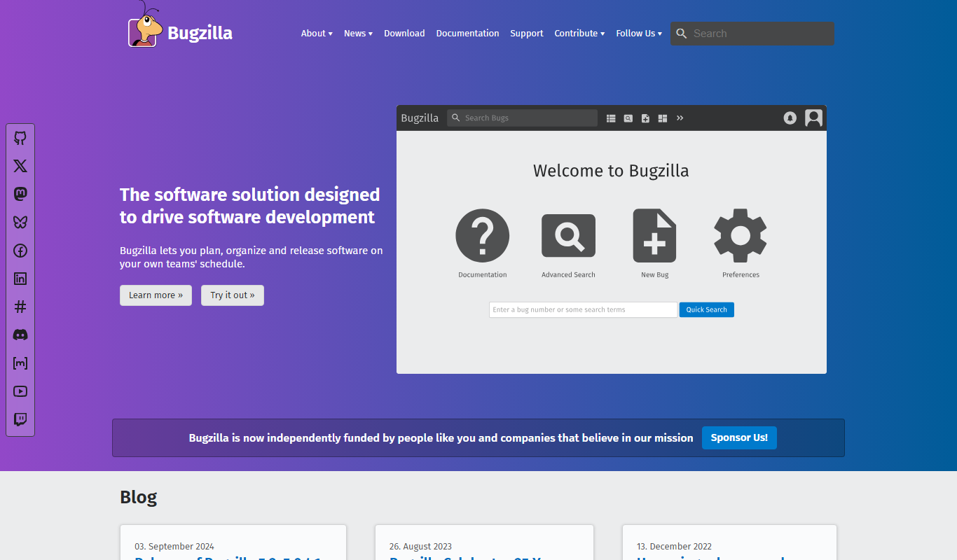Focus the bug number search terms field
Image resolution: width=957 pixels, height=560 pixels.
pos(583,309)
